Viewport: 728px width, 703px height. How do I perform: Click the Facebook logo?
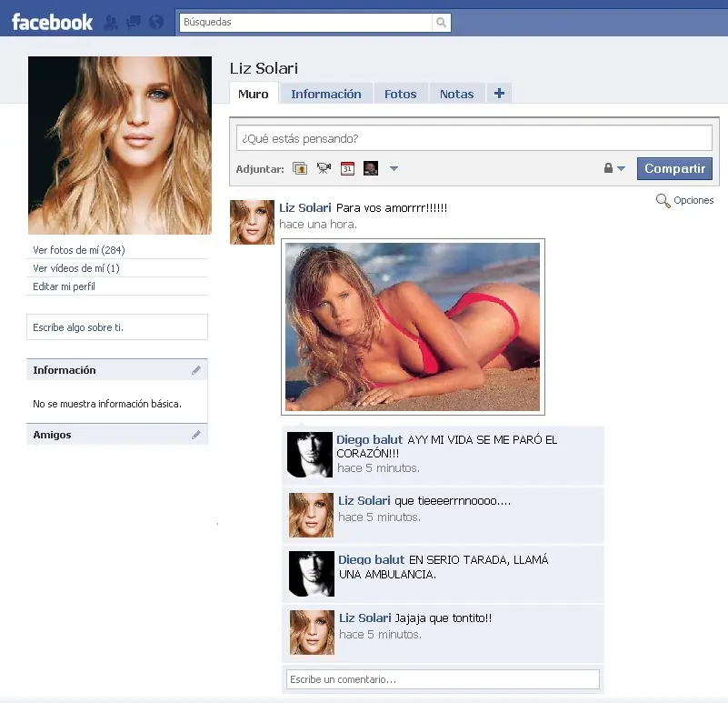tap(52, 22)
